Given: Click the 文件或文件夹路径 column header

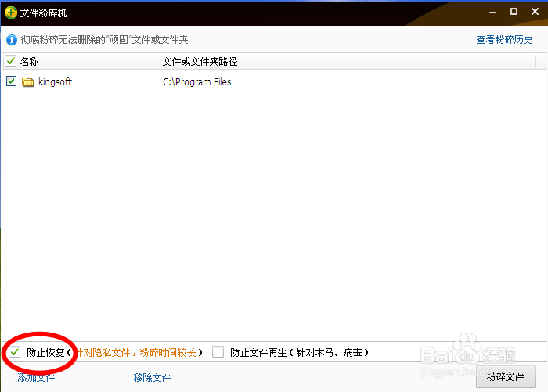Looking at the screenshot, I should 200,62.
